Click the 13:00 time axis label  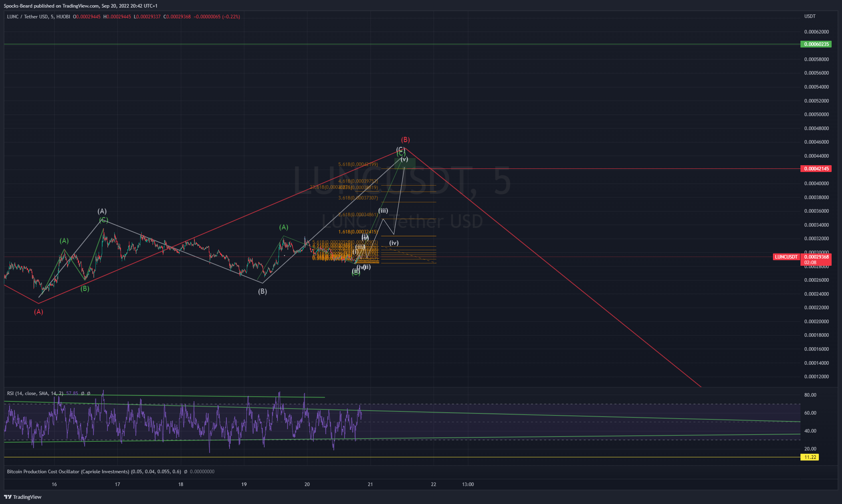(x=468, y=484)
